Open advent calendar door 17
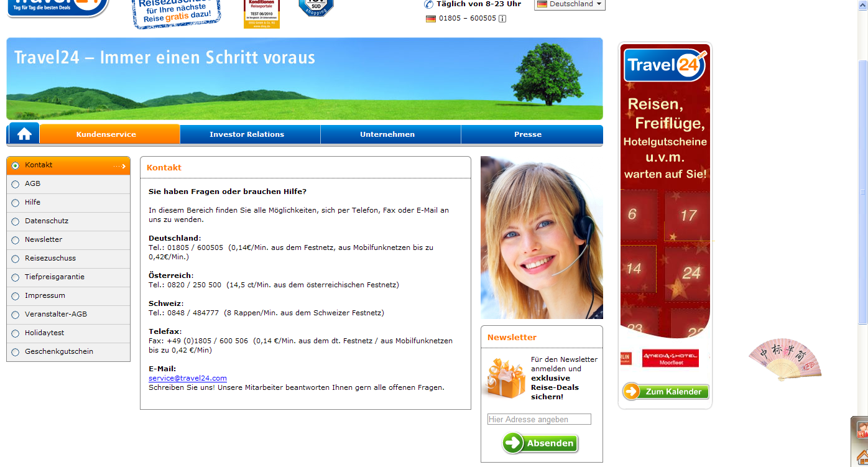The width and height of the screenshot is (868, 467). pos(687,216)
